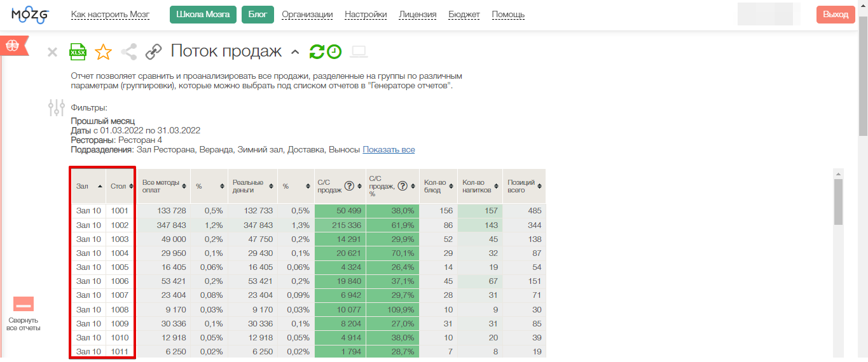This screenshot has height=362, width=868.
Task: Click the brain bookmark icon at left edge
Action: (13, 46)
